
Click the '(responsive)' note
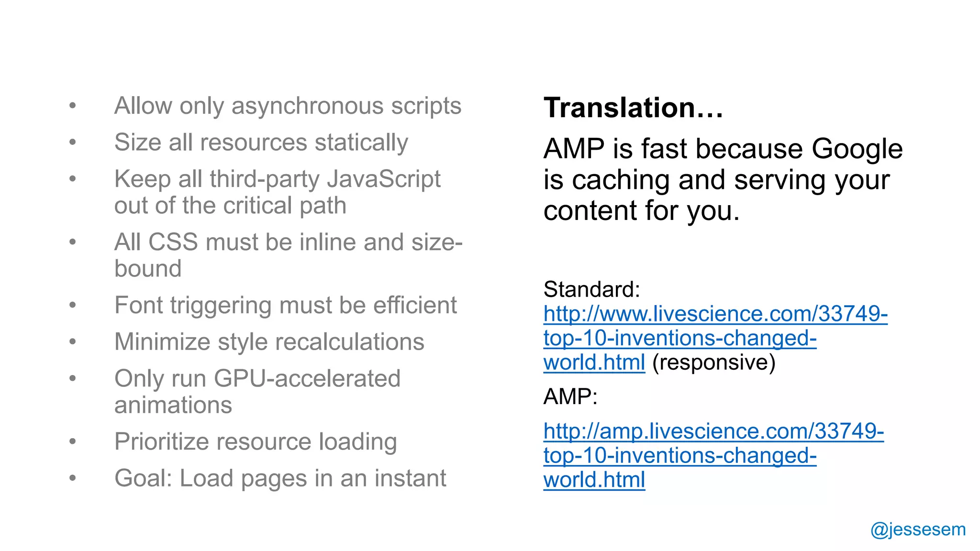click(713, 363)
